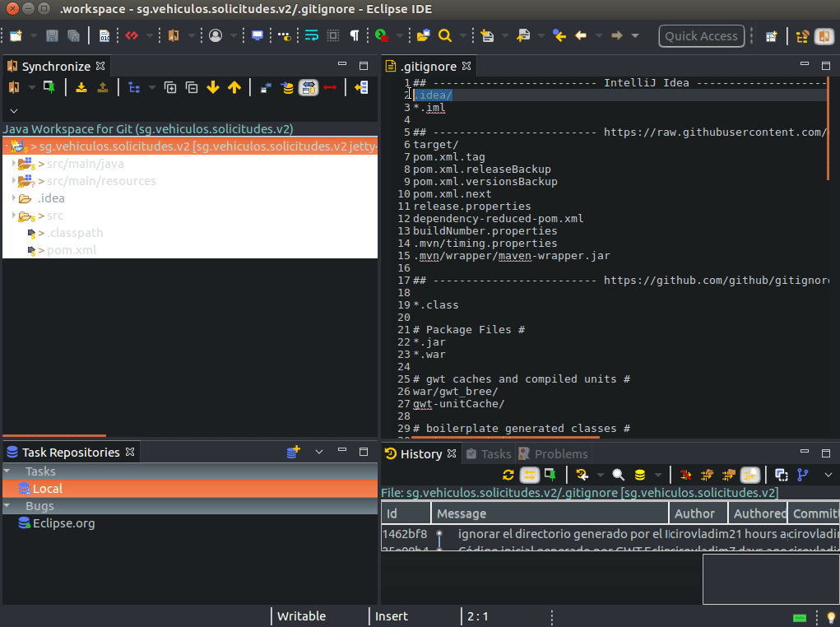
Task: Click Refresh in History view toolbar
Action: coord(508,475)
